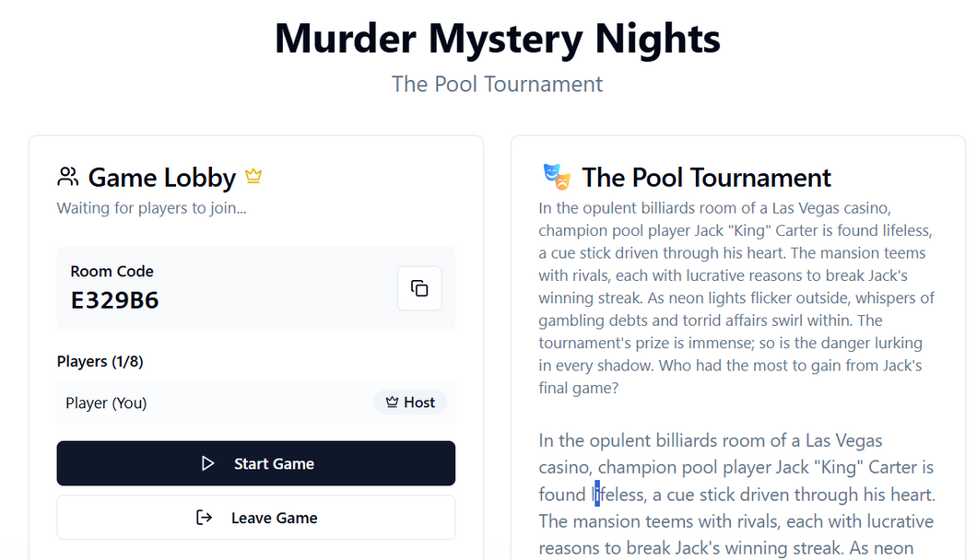Viewport: 977px width, 560px height.
Task: Click the Game Lobby heading text
Action: [x=162, y=178]
